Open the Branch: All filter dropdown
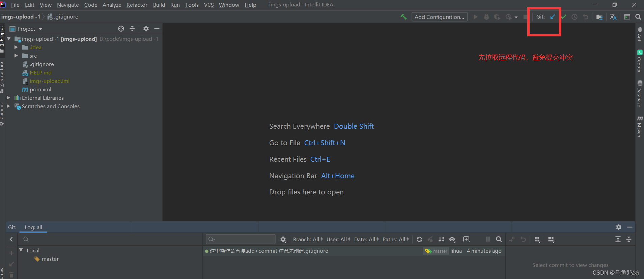Screen dimensions: 644x279 (308, 239)
